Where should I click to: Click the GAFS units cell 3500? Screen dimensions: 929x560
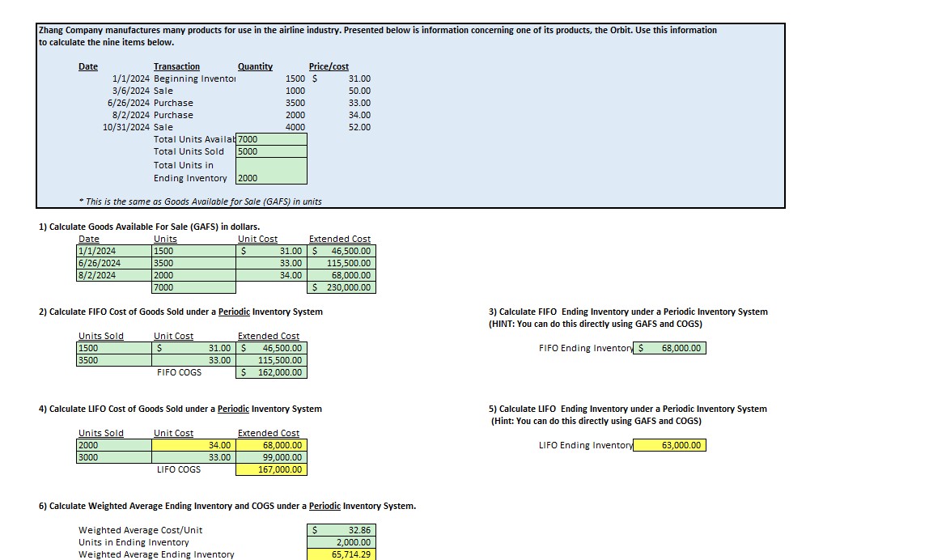tap(193, 263)
